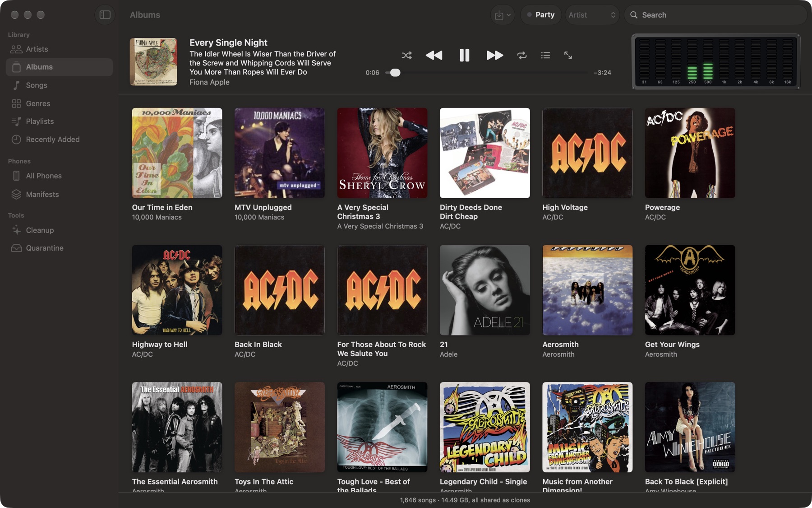Viewport: 812px width, 508px height.
Task: Open the Quarantine tool
Action: click(x=59, y=248)
